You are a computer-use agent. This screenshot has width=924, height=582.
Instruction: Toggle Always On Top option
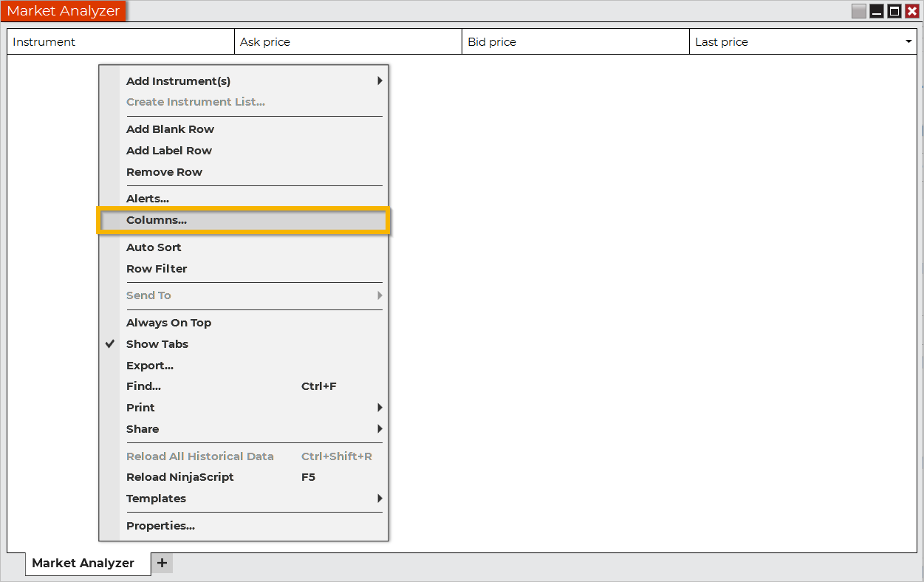[168, 323]
